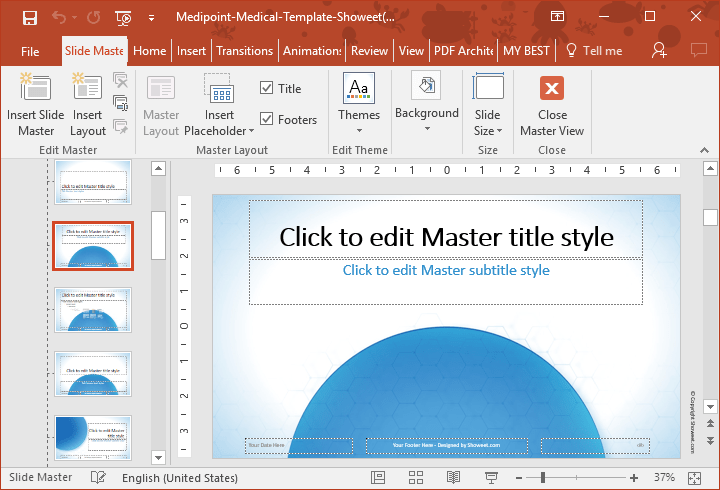Click the Tell me search box

pos(594,51)
